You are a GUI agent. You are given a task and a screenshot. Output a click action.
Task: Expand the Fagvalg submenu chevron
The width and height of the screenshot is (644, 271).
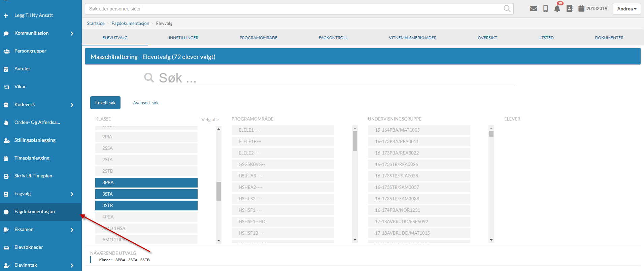coord(72,194)
